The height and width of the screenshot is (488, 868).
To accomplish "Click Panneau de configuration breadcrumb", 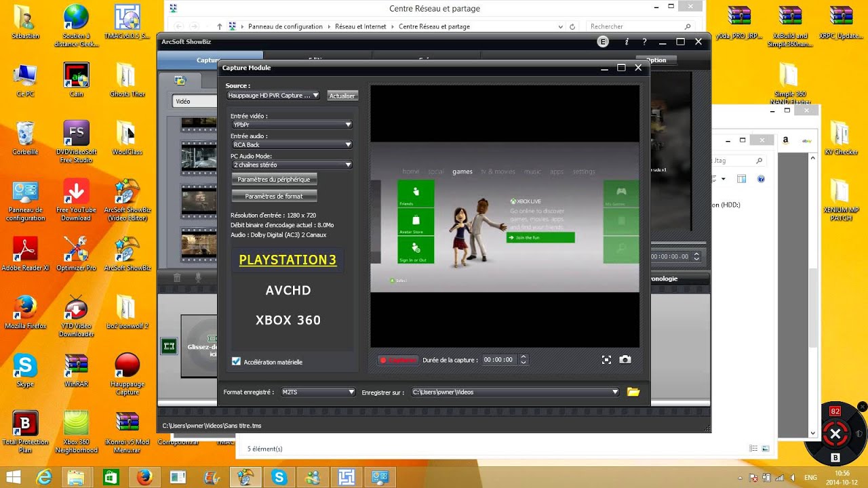I will (x=285, y=26).
